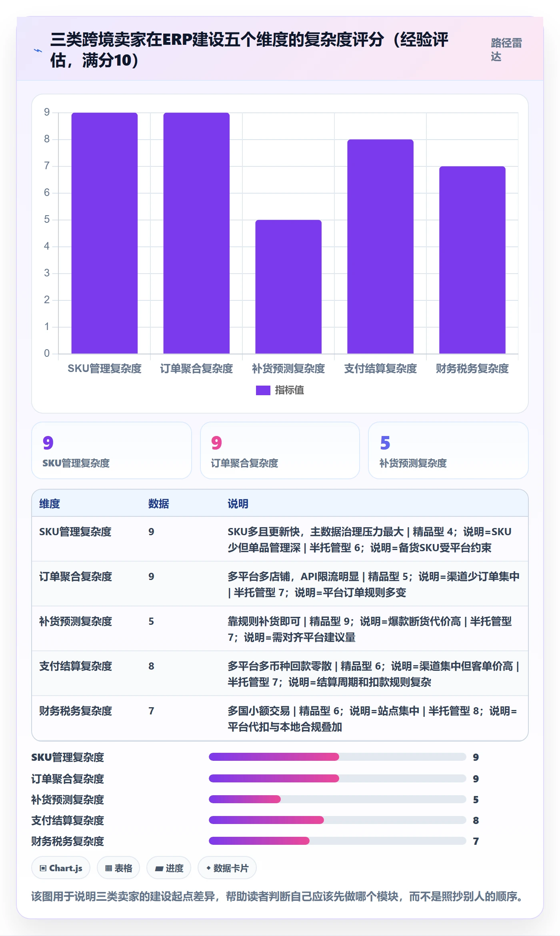560x936 pixels.
Task: Select the 财务税务复杂度 cell in the table
Action: coord(76,711)
